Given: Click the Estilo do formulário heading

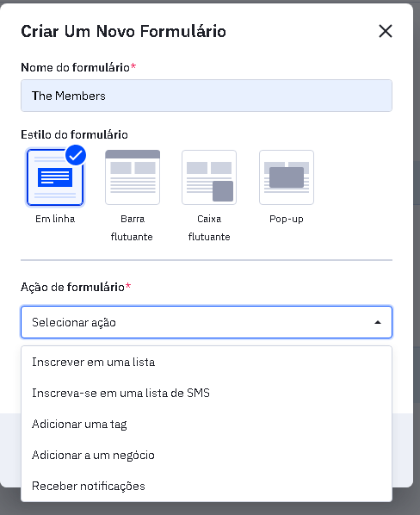Looking at the screenshot, I should click(x=74, y=134).
